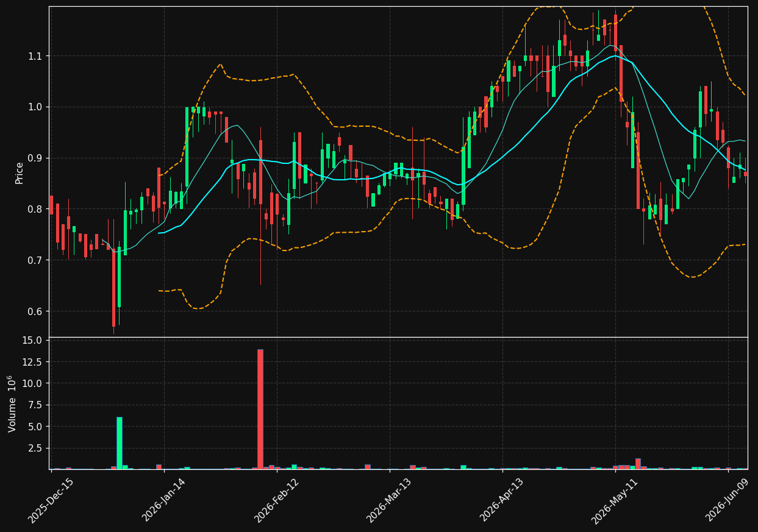Click the 0.7 price axis tick
The width and height of the screenshot is (758, 532).
(x=37, y=260)
